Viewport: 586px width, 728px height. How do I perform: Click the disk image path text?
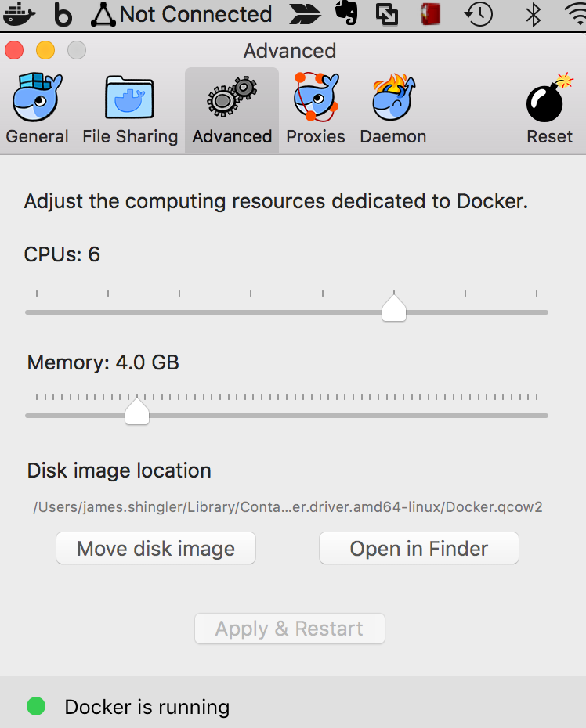click(288, 506)
